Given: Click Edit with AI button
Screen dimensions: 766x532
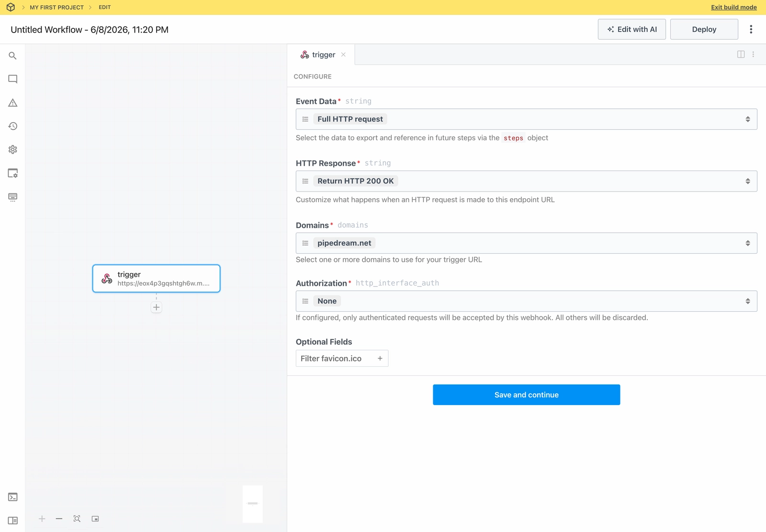Looking at the screenshot, I should click(x=631, y=29).
